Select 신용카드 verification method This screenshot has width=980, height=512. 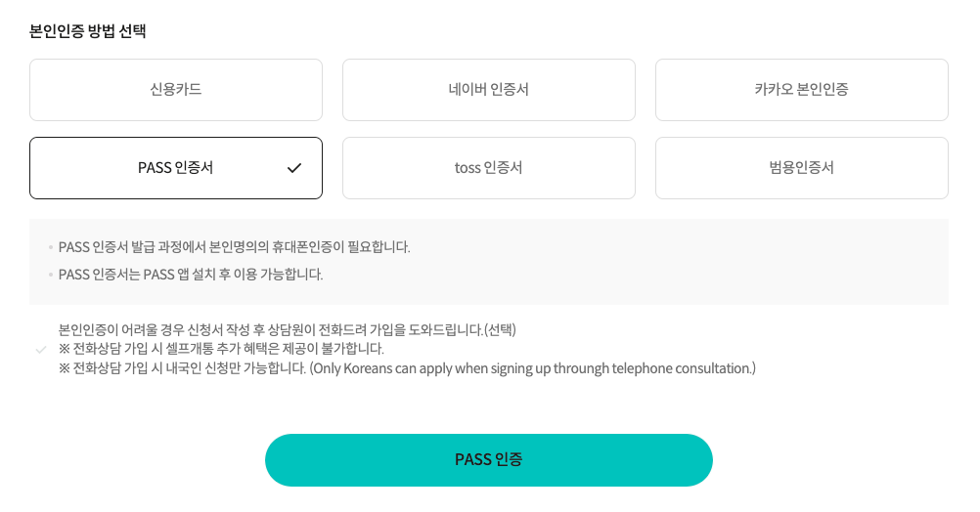[x=176, y=90]
